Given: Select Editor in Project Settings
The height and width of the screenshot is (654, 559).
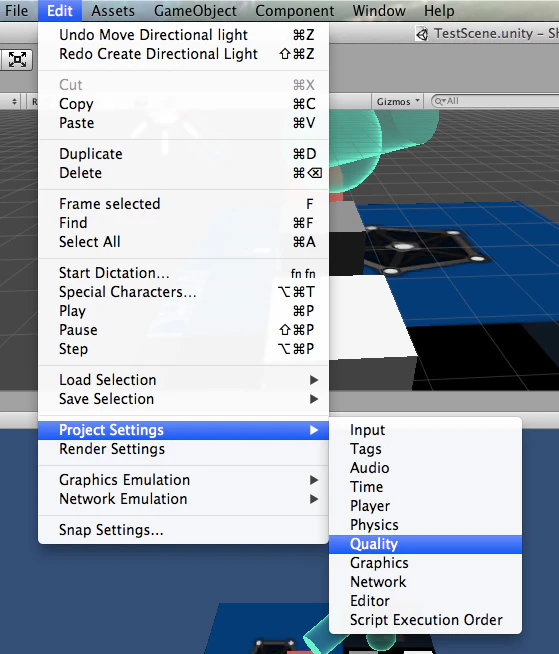Looking at the screenshot, I should [426, 601].
